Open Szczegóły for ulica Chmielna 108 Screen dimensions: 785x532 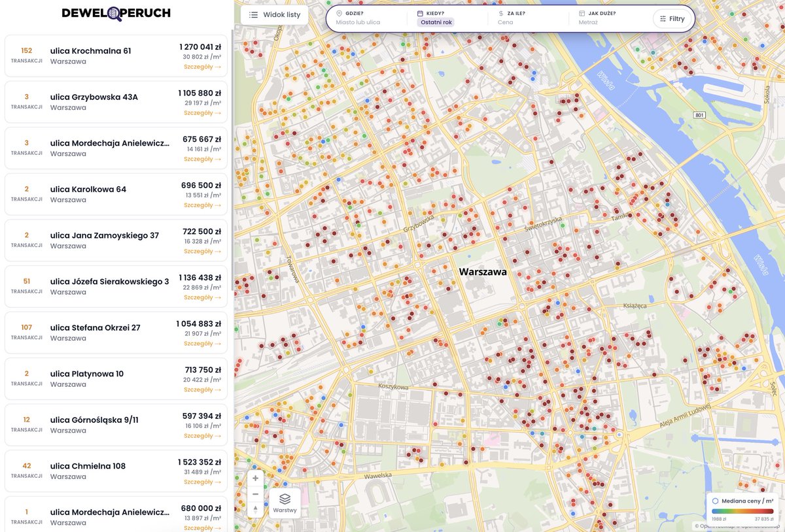(202, 482)
